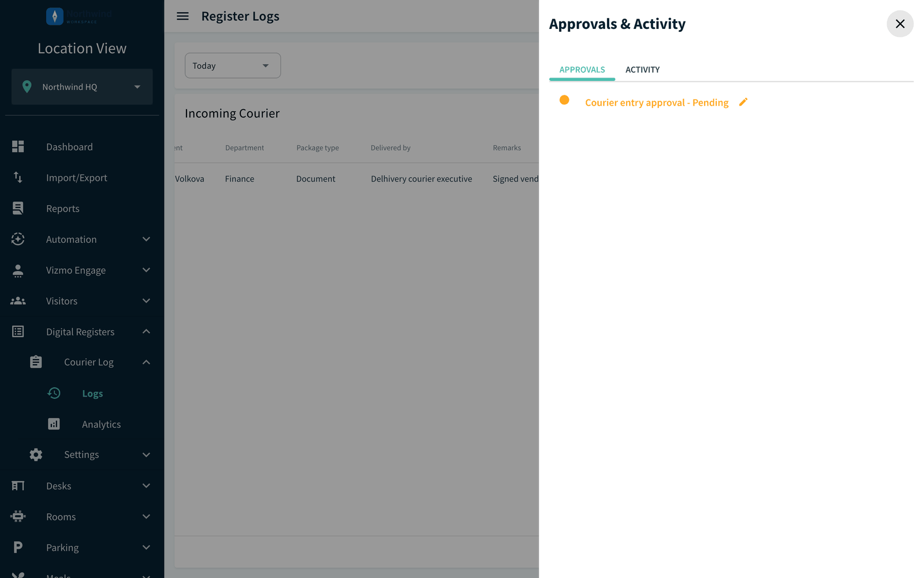Expand the Visitors menu chevron
Viewport: 924px width, 578px height.
point(146,301)
